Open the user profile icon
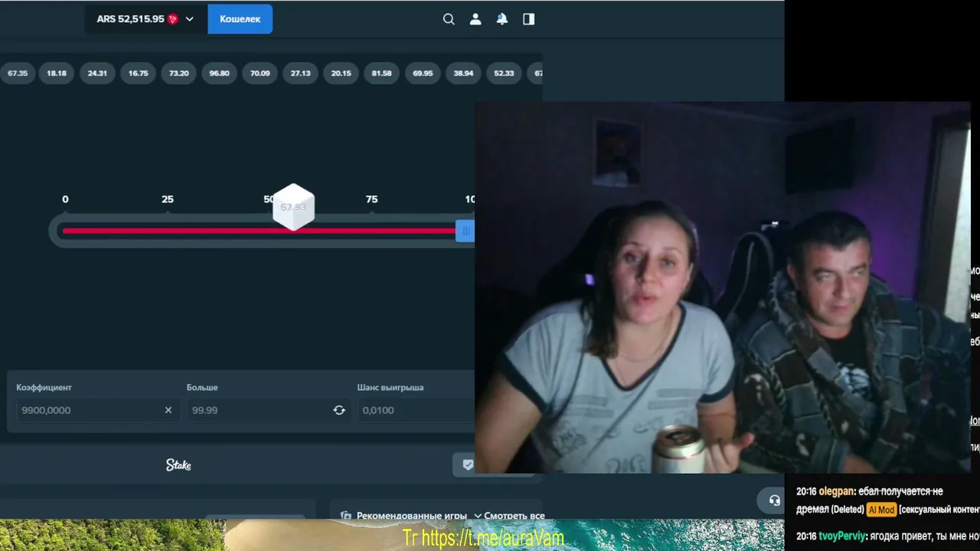This screenshot has width=980, height=551. tap(475, 19)
